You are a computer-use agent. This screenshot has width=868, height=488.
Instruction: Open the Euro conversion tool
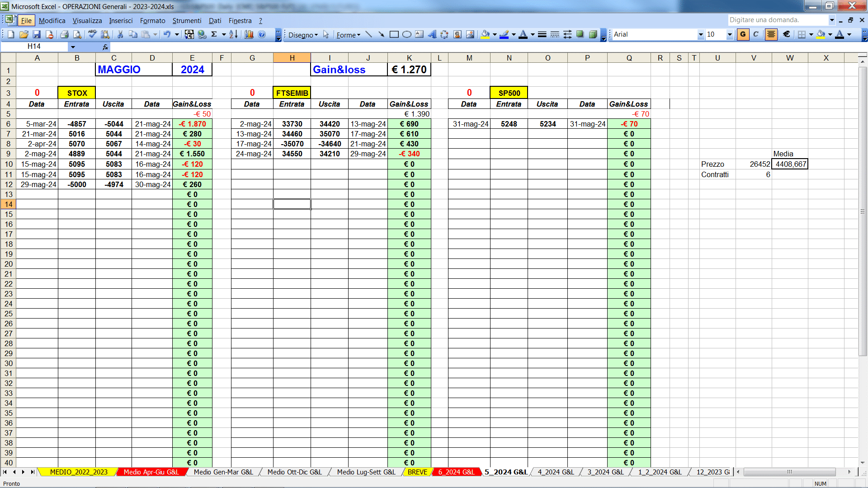(x=189, y=34)
